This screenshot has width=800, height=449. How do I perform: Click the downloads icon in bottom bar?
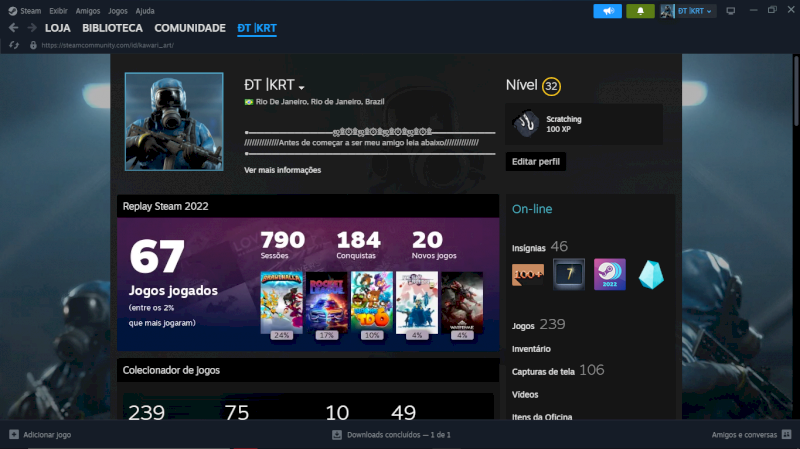point(337,435)
